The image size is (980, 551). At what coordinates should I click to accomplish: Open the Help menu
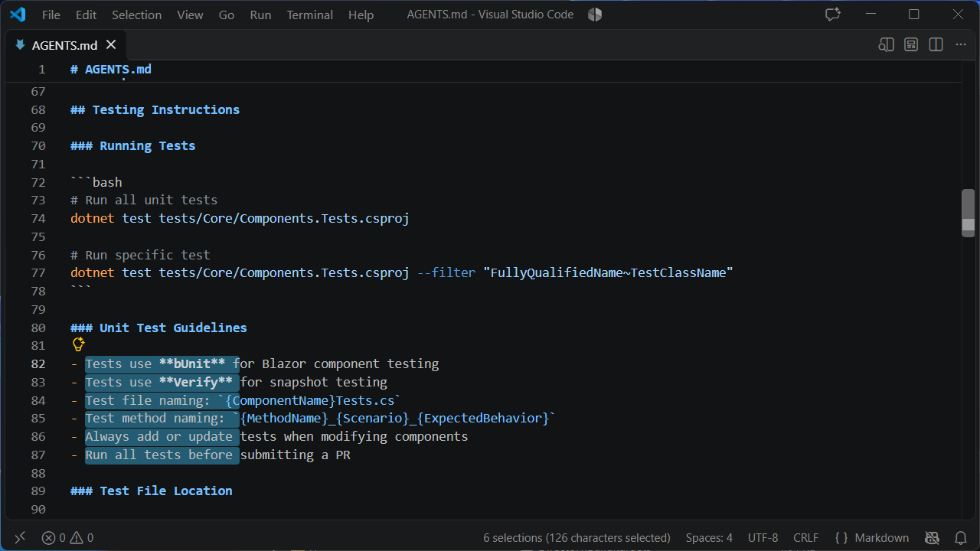pyautogui.click(x=361, y=15)
